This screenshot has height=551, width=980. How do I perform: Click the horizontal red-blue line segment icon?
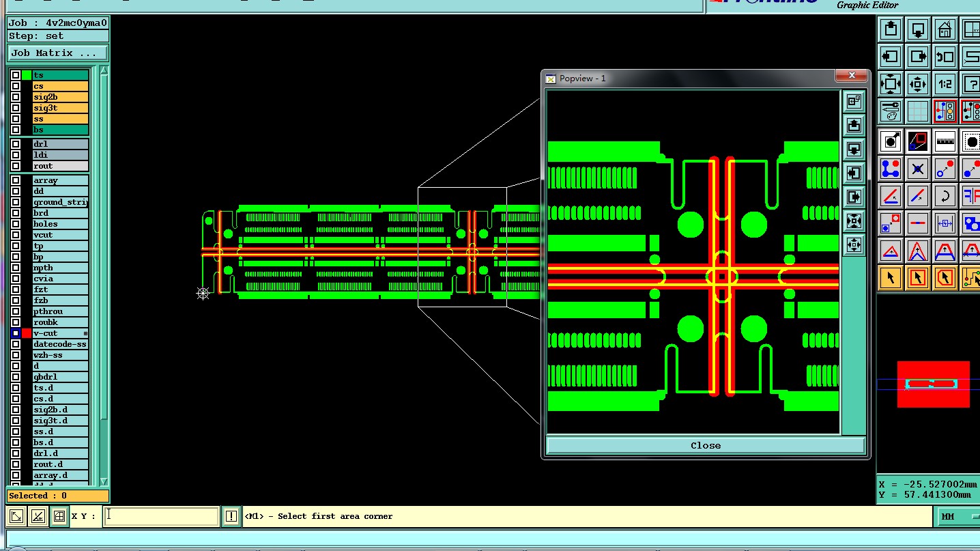click(x=918, y=223)
